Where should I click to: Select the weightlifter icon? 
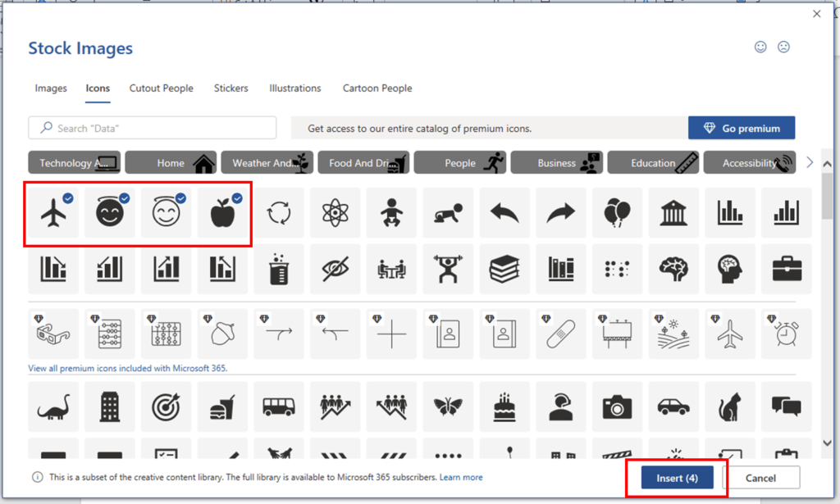[x=448, y=269]
